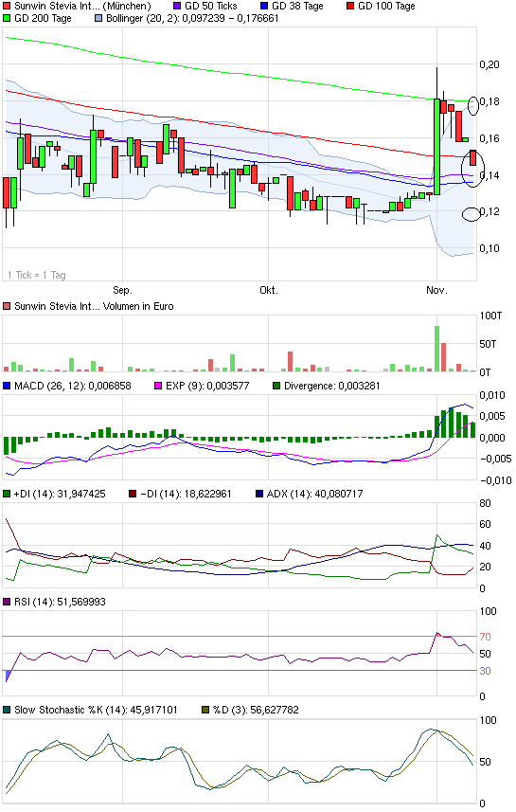516x812 pixels.
Task: Click the red 70 RSI level label
Action: pyautogui.click(x=485, y=637)
